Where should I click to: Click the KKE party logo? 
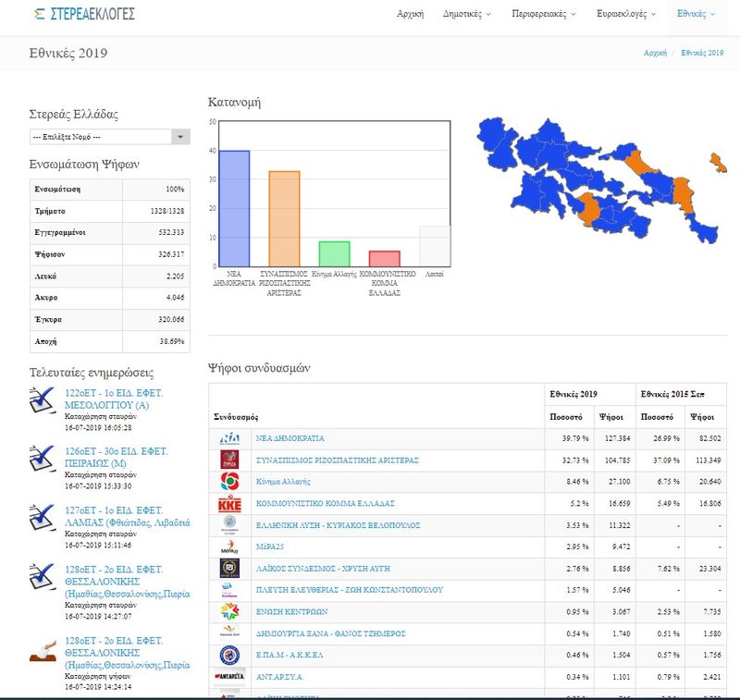pyautogui.click(x=229, y=503)
